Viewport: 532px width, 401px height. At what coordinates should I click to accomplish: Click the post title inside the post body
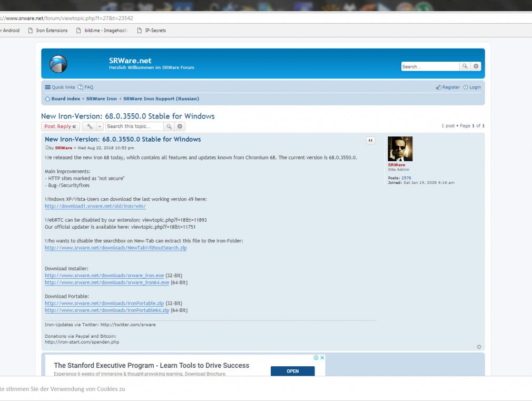[x=123, y=139]
